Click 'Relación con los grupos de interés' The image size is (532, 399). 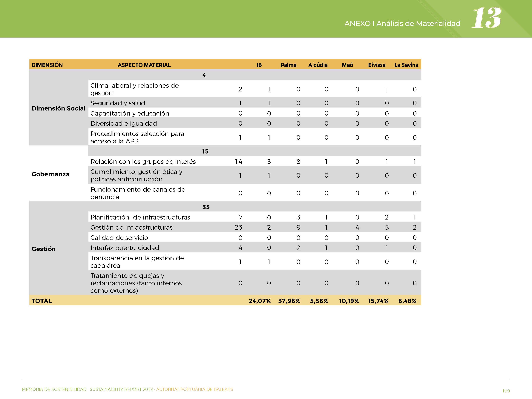tap(143, 162)
